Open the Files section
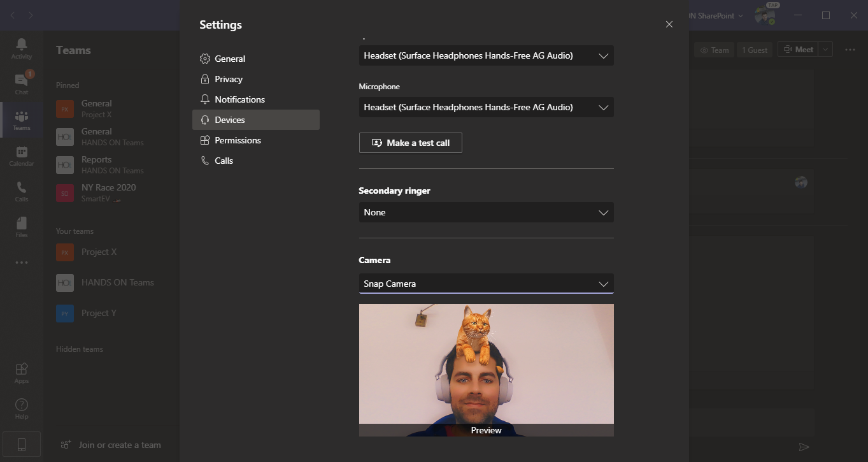The height and width of the screenshot is (462, 868). (21, 226)
